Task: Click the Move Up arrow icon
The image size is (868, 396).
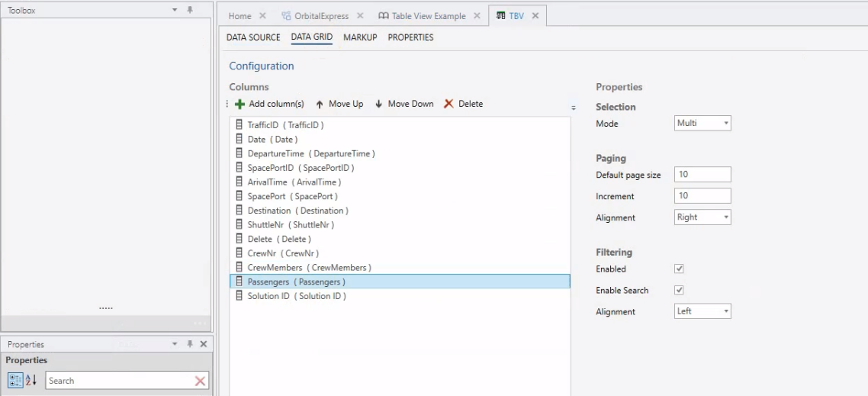Action: (x=320, y=105)
